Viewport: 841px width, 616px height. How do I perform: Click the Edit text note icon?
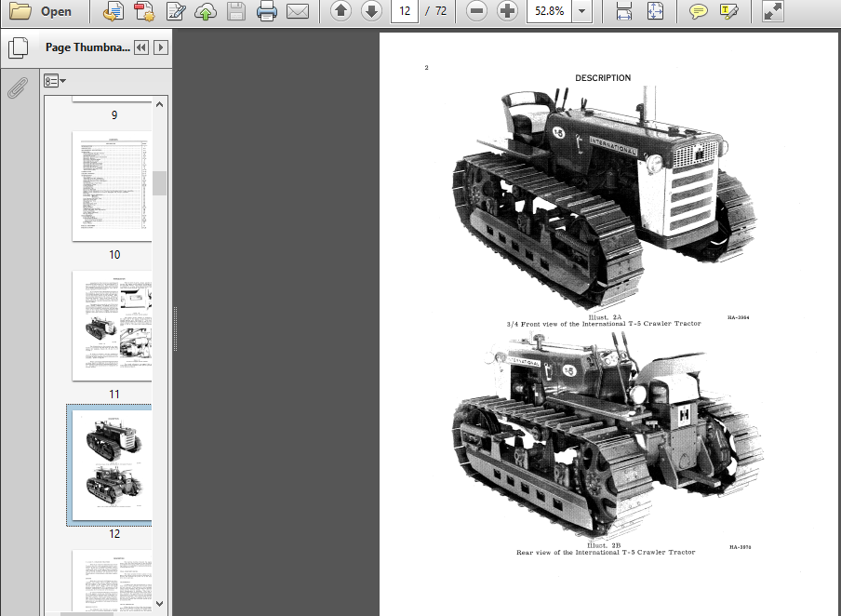point(176,11)
